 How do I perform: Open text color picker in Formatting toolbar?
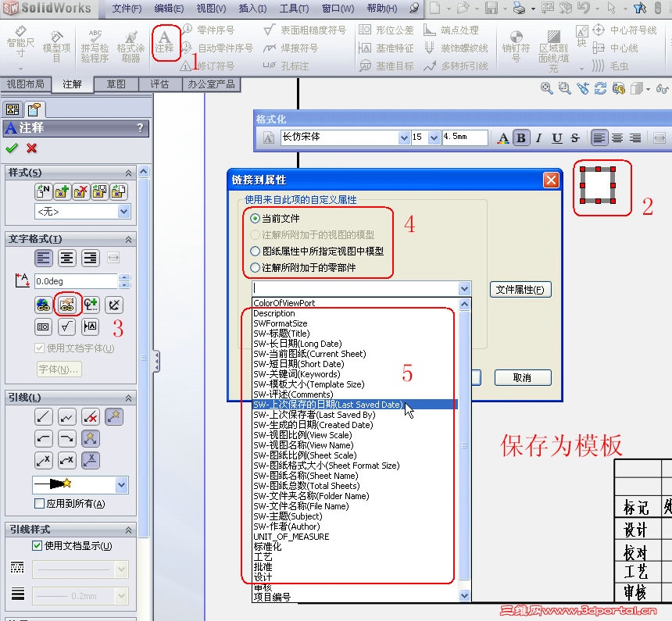point(503,138)
